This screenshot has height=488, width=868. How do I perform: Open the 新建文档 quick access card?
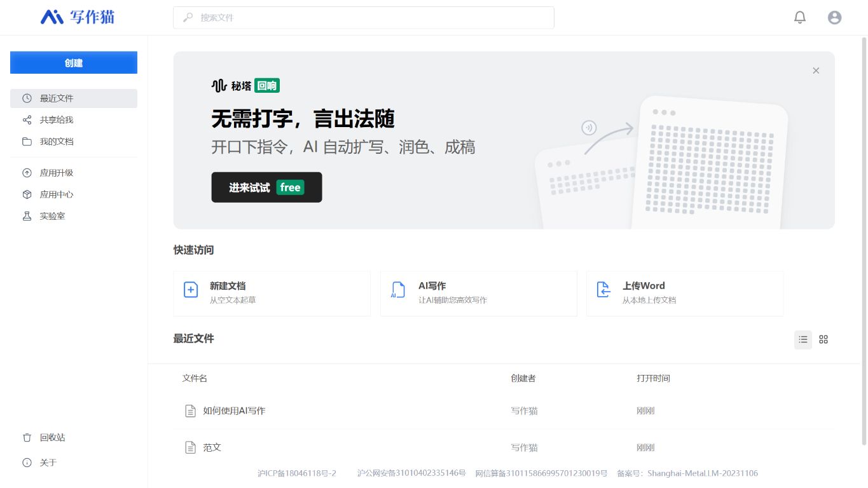(x=272, y=294)
